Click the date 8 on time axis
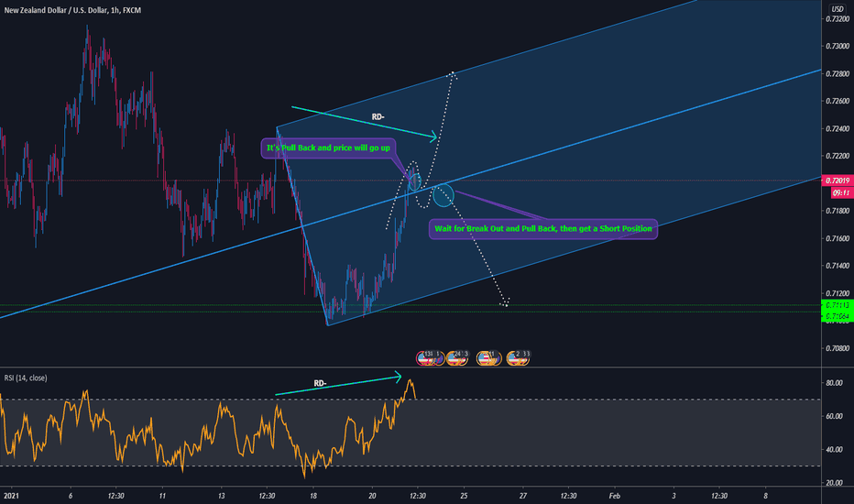854x504 pixels. [765, 496]
